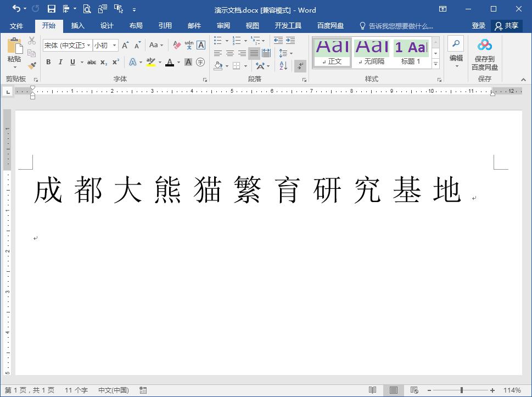Viewport: 532px width, 397px height.
Task: Toggle the Underline formatting
Action: (x=72, y=63)
